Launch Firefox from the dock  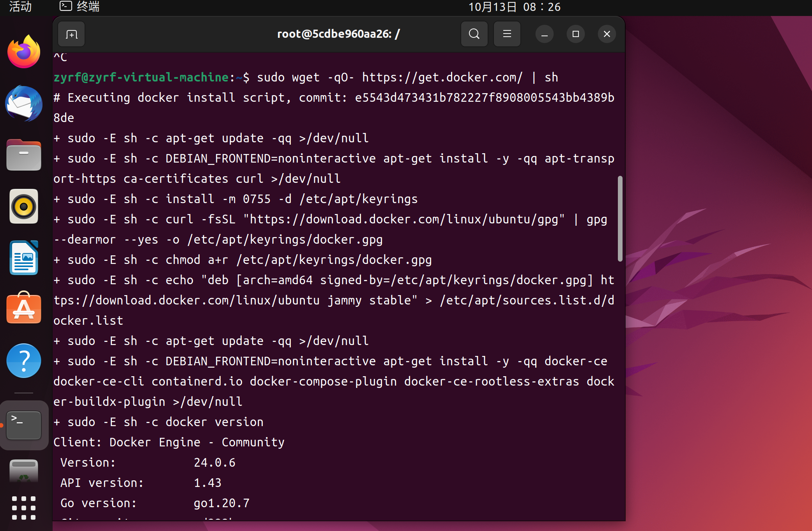click(24, 52)
